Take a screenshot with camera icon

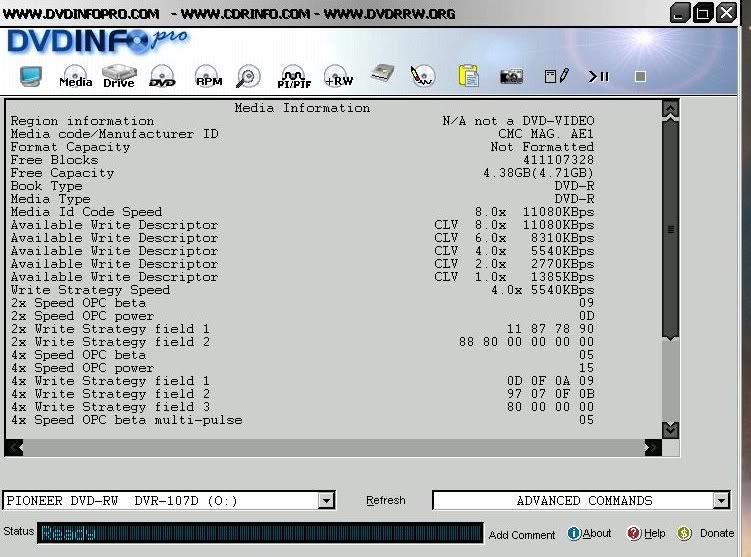coord(511,77)
